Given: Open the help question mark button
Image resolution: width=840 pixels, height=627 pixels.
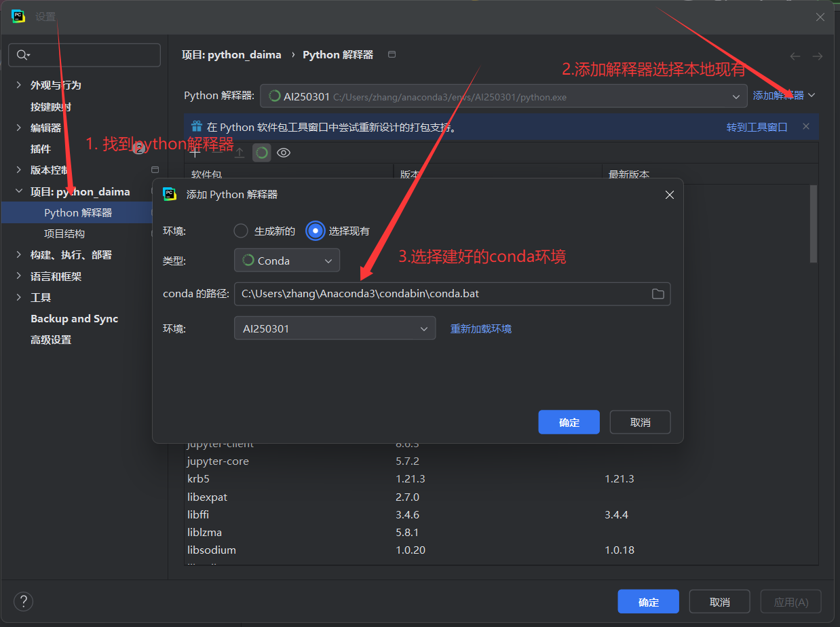Looking at the screenshot, I should point(23,601).
